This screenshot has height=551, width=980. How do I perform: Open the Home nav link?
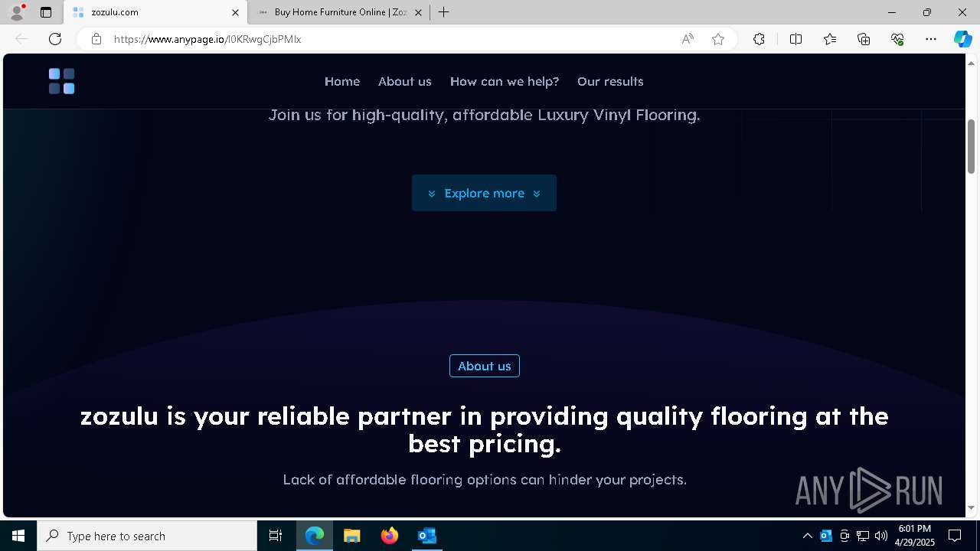[x=342, y=81]
